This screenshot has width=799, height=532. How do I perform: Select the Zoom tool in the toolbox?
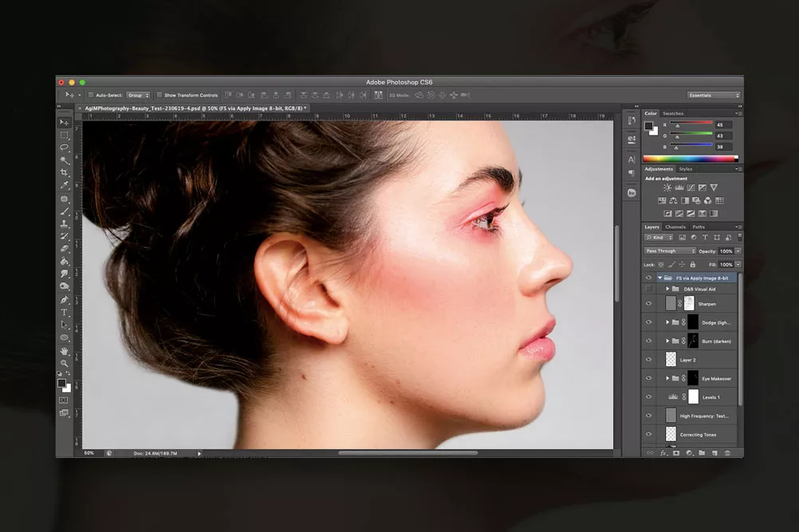click(65, 364)
